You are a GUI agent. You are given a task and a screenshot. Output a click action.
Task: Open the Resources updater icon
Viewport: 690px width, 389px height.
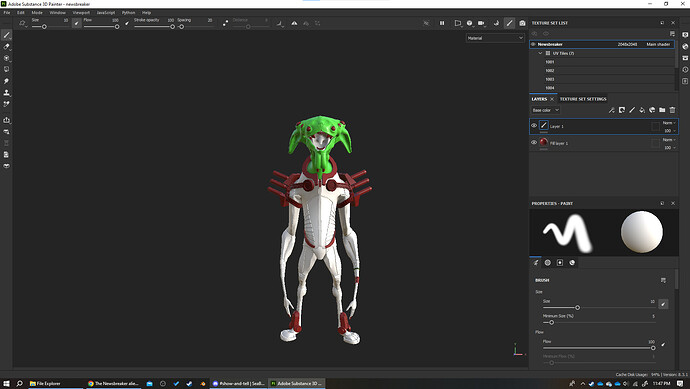pyautogui.click(x=7, y=132)
